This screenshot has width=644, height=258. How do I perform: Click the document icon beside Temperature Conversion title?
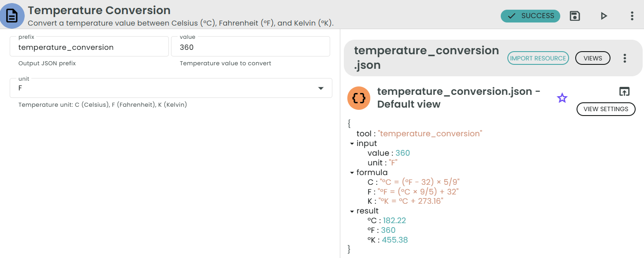(12, 15)
